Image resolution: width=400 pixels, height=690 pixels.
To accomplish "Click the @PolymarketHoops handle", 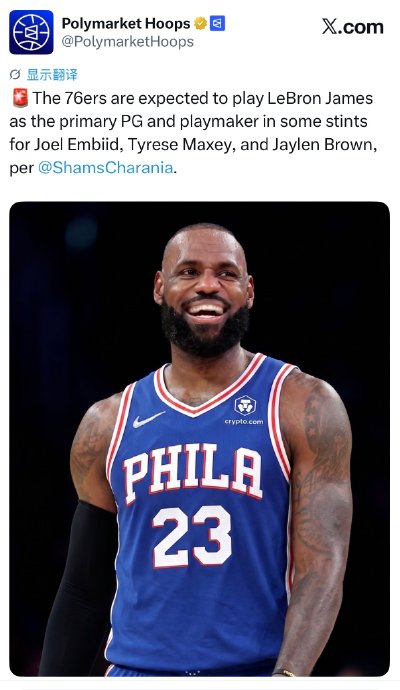I will point(128,42).
